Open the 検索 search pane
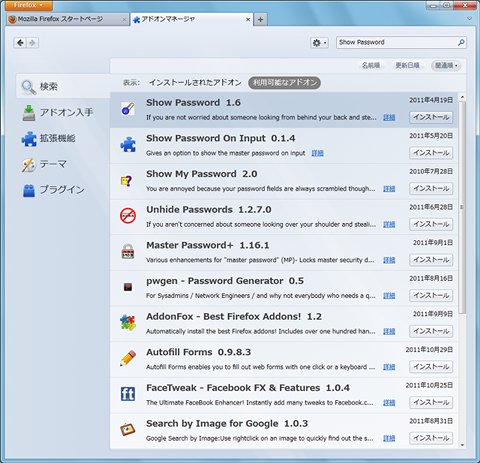 (63, 86)
